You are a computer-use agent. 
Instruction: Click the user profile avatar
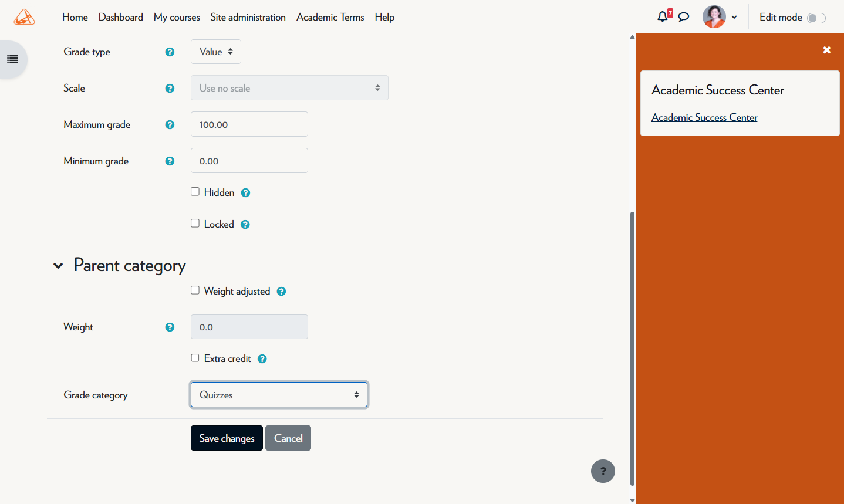click(714, 17)
